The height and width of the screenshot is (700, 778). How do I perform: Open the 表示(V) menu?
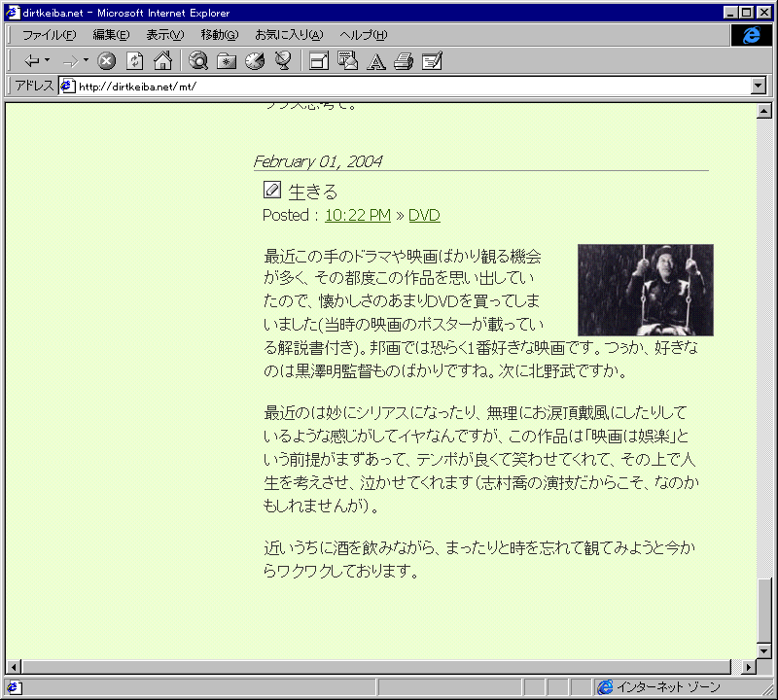pos(164,35)
